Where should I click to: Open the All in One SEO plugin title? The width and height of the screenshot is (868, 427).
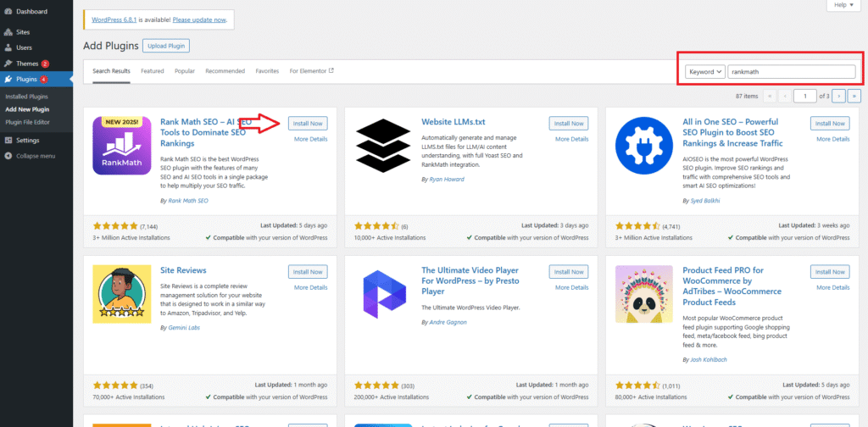(733, 133)
